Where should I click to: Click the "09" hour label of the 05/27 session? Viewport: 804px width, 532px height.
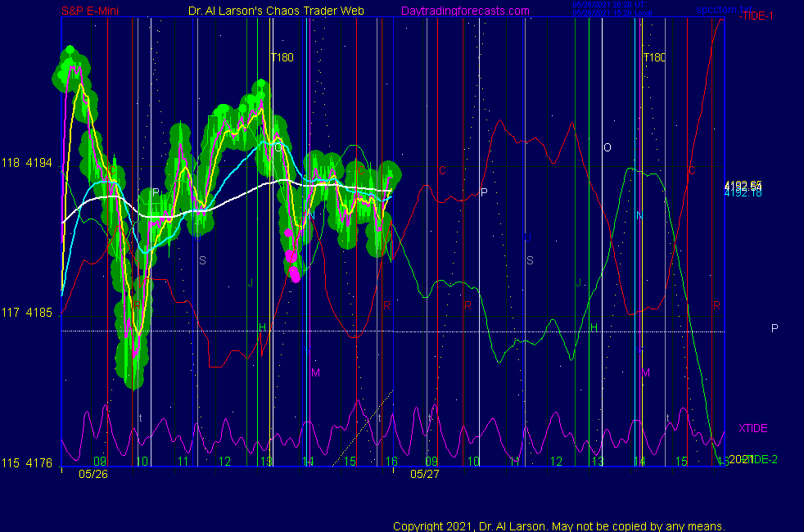click(x=431, y=462)
